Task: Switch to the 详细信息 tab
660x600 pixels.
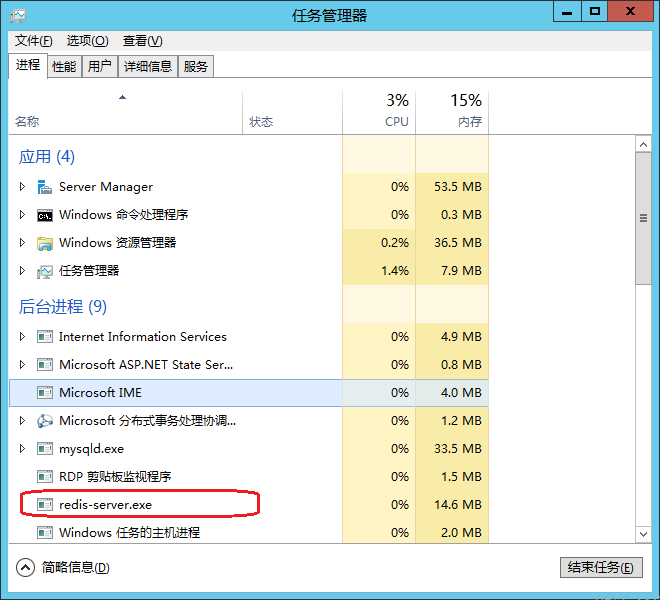Action: coord(148,67)
